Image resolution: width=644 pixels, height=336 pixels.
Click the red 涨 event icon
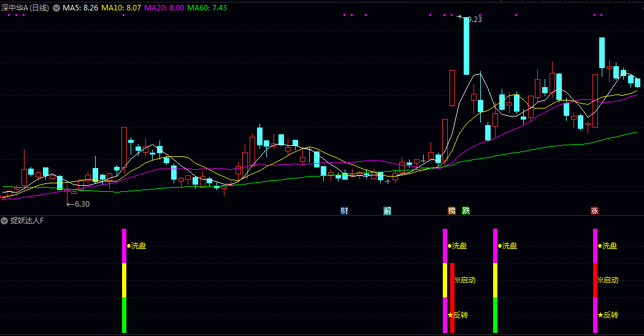(594, 211)
